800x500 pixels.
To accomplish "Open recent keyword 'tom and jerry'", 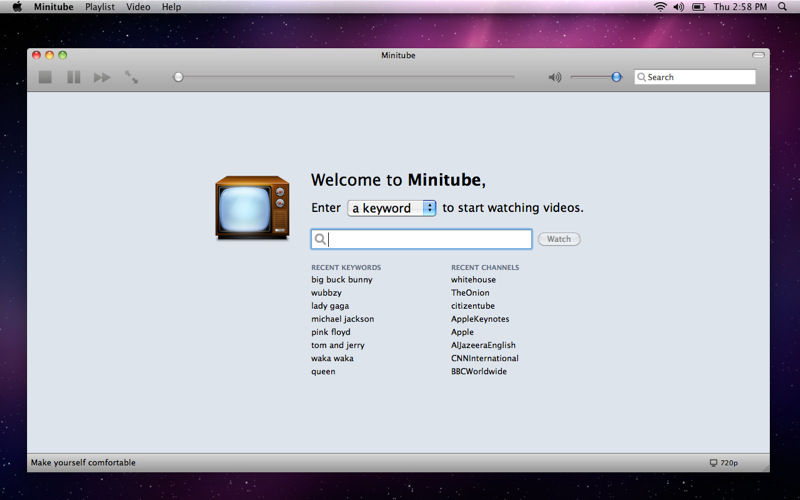I will 338,345.
